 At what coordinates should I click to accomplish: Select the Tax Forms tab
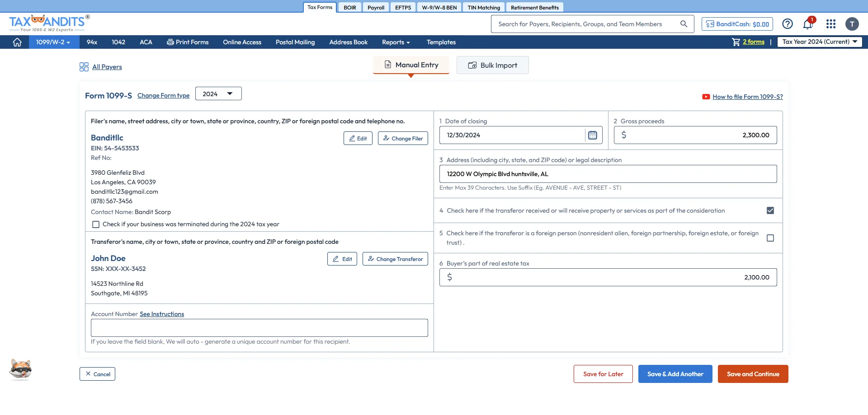(x=320, y=7)
